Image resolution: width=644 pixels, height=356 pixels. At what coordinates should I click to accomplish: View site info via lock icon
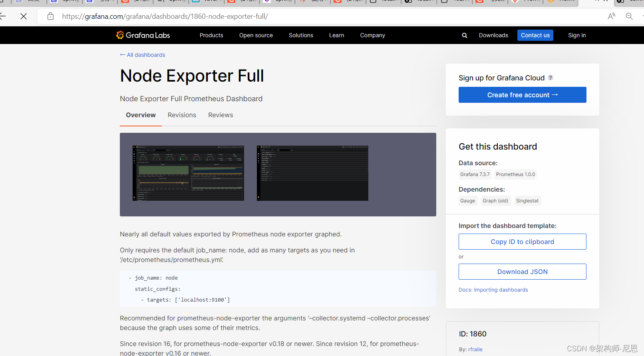coord(50,16)
